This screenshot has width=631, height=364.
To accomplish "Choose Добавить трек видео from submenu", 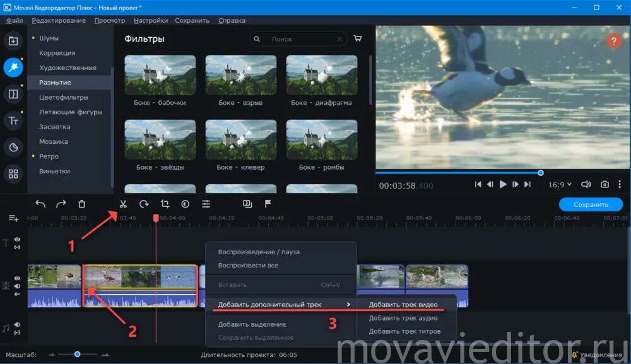I will pyautogui.click(x=403, y=305).
